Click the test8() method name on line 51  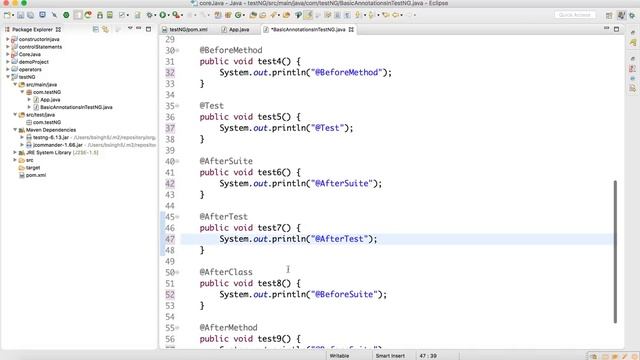tap(274, 283)
